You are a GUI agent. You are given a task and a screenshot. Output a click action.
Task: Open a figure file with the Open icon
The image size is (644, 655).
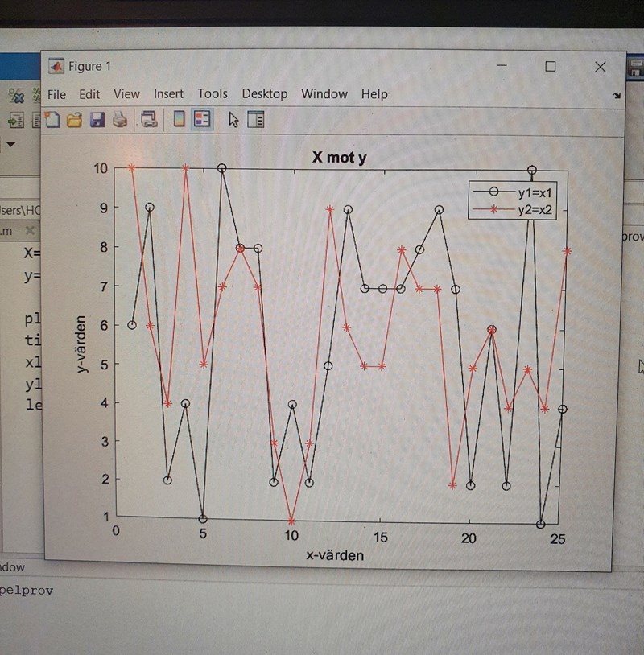[72, 119]
